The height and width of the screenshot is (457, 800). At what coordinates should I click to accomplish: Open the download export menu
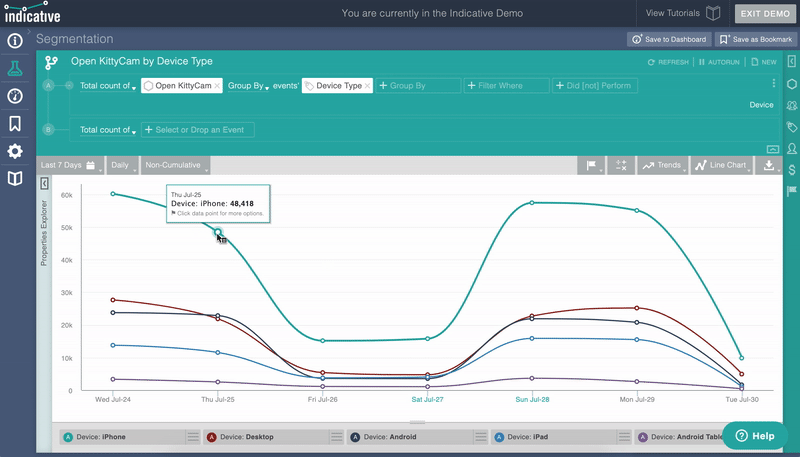[768, 165]
